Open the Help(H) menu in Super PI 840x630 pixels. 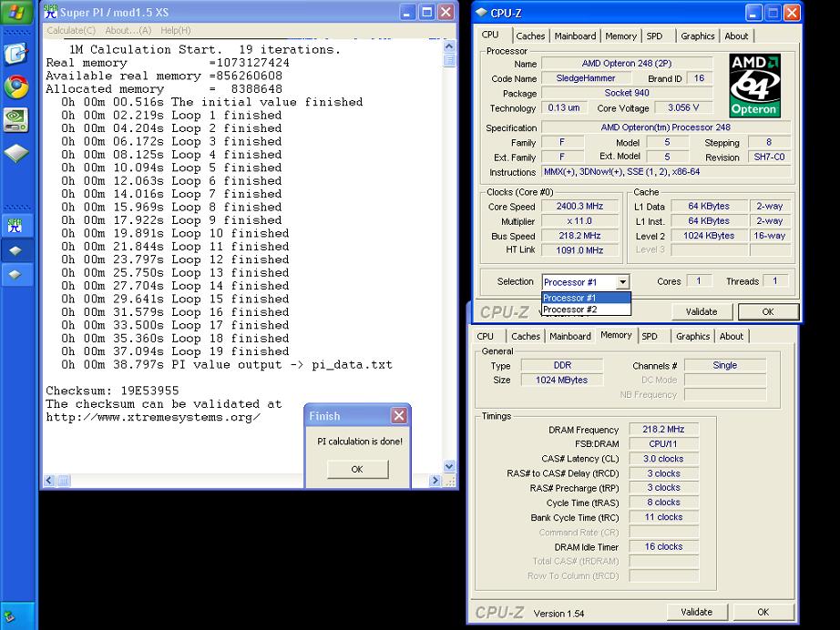176,31
